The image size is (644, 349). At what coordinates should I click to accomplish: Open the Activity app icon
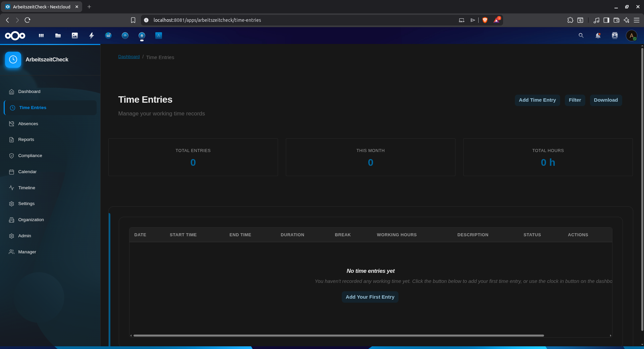coord(91,36)
